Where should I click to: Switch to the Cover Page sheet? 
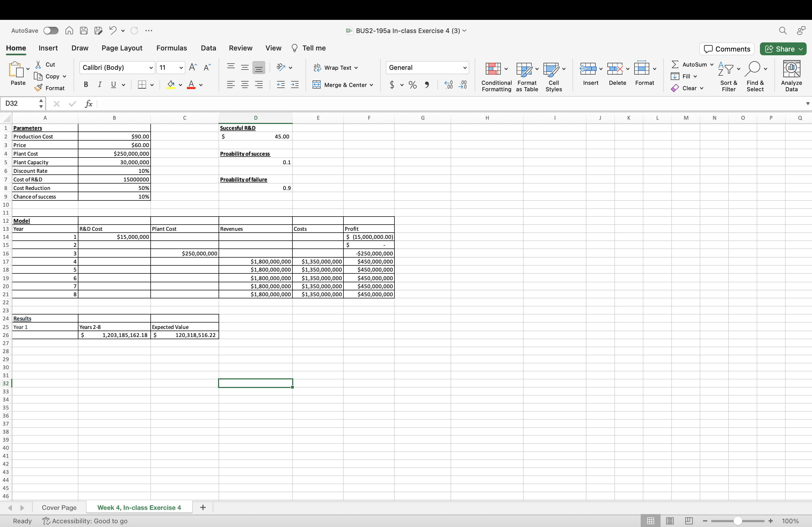pos(59,508)
